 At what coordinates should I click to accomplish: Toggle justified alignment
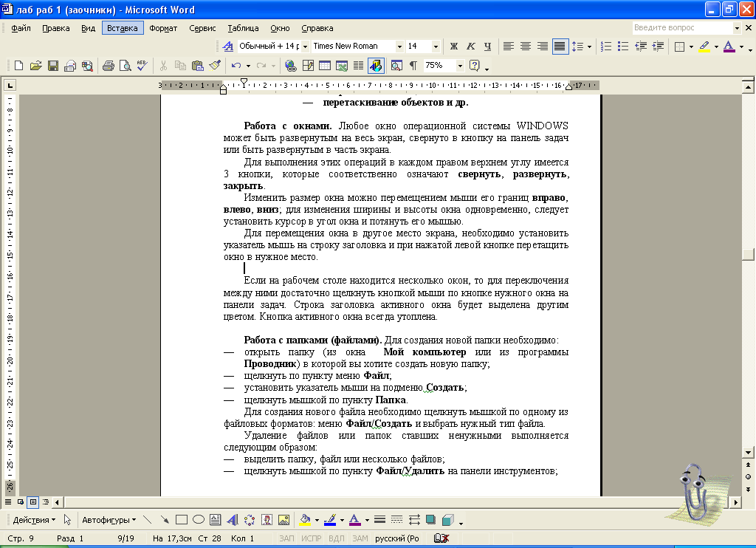click(x=560, y=47)
